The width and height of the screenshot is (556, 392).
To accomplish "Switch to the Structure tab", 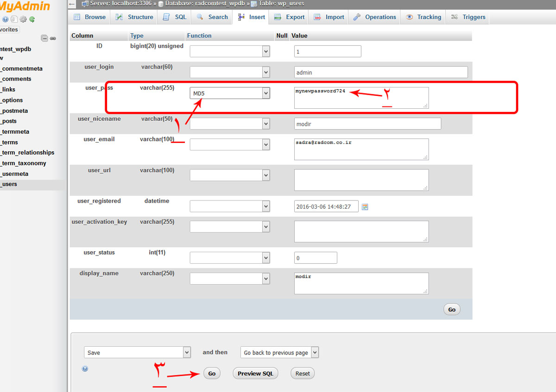I will click(x=134, y=17).
